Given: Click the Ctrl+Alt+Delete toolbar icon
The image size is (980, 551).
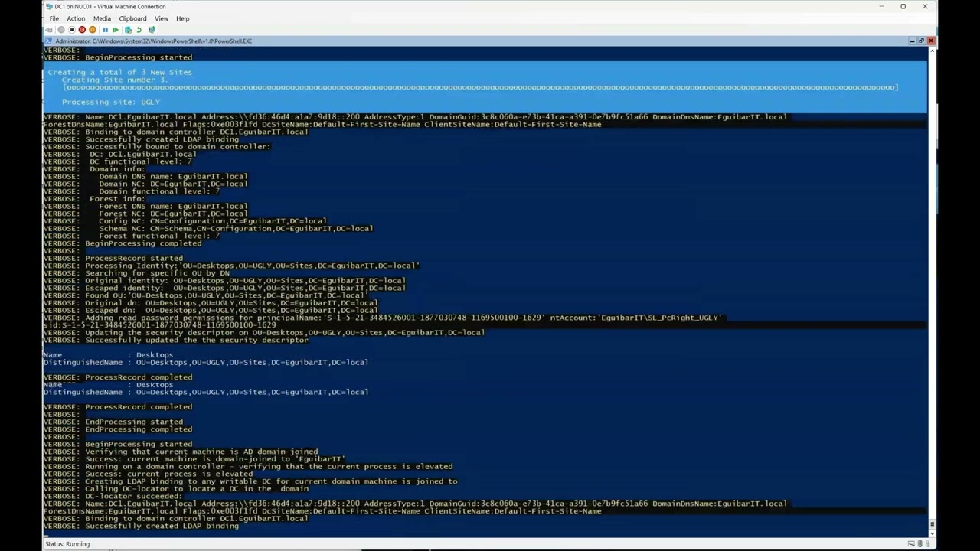Looking at the screenshot, I should tap(49, 30).
